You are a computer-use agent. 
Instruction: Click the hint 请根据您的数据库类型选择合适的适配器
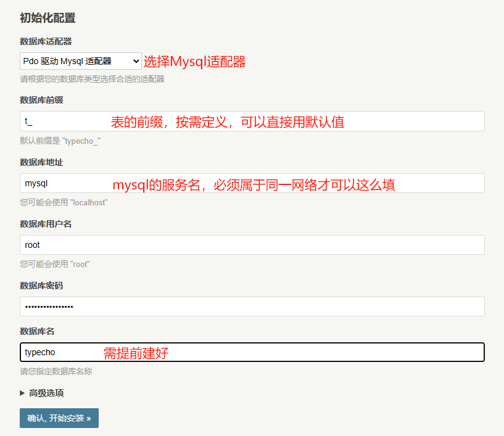coord(93,79)
